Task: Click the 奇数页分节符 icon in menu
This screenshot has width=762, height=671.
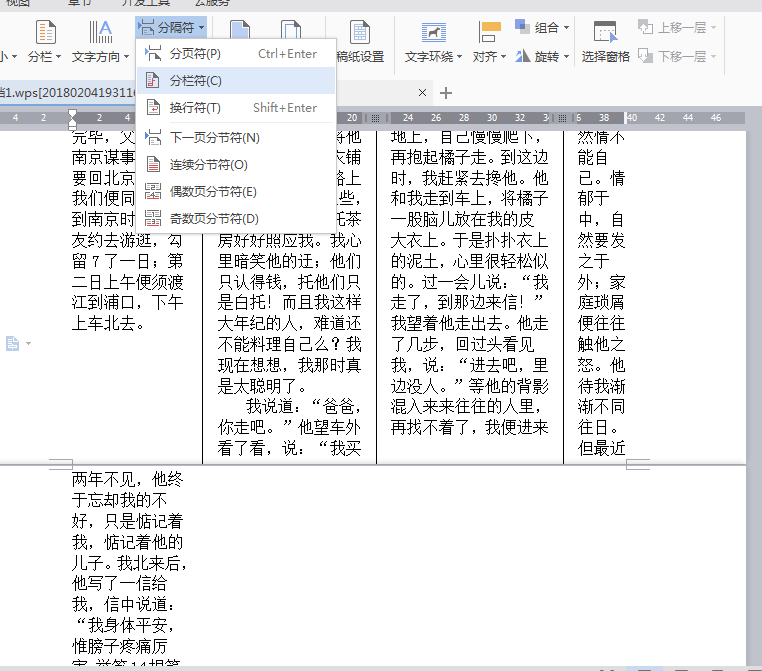Action: (x=153, y=218)
